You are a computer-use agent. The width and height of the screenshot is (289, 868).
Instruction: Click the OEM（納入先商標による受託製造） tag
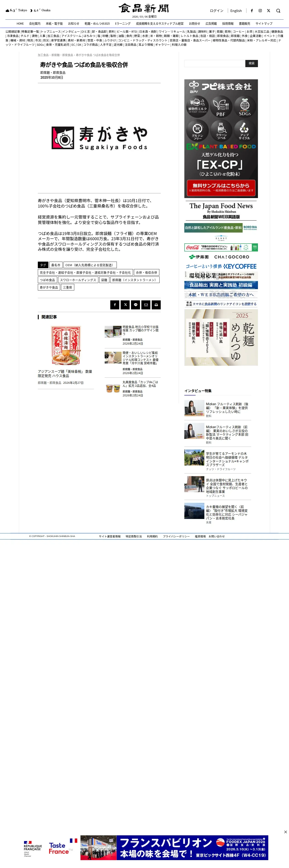[90, 265]
